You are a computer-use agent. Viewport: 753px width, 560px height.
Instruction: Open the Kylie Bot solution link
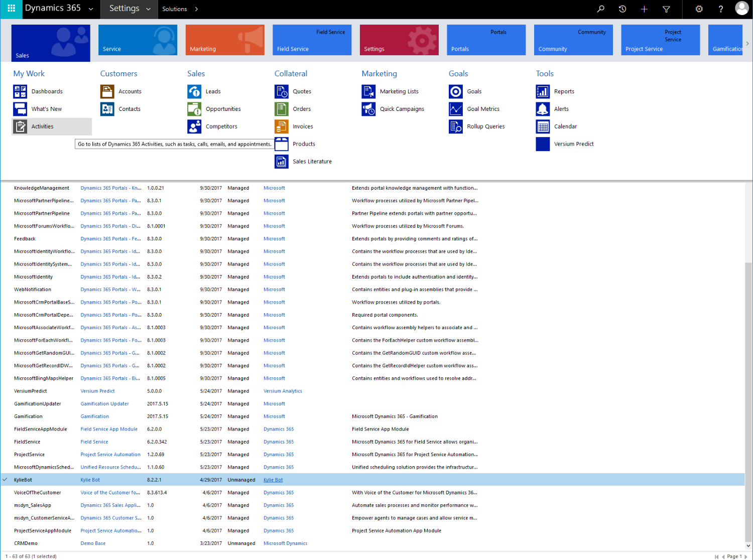90,480
